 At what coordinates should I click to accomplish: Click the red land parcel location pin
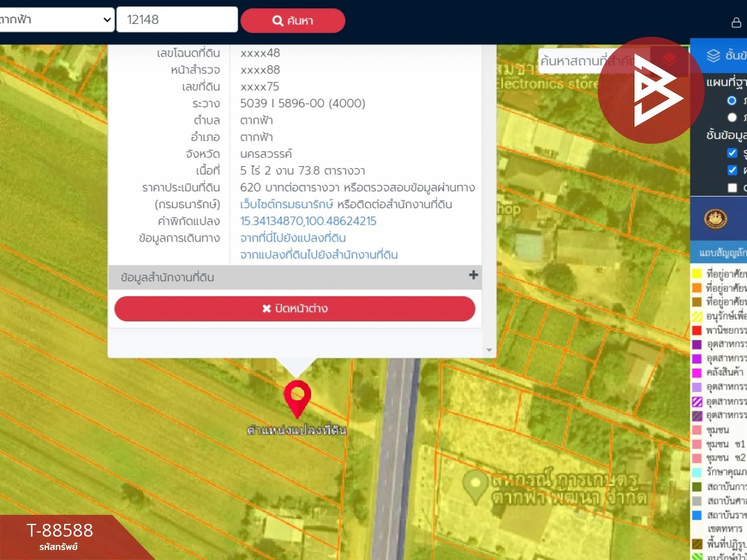click(x=297, y=399)
